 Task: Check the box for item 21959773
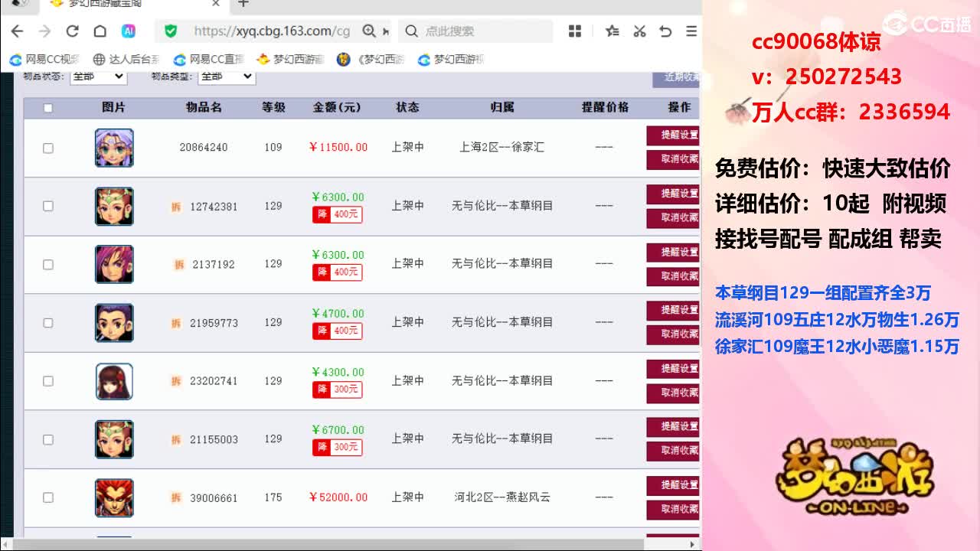pyautogui.click(x=48, y=322)
